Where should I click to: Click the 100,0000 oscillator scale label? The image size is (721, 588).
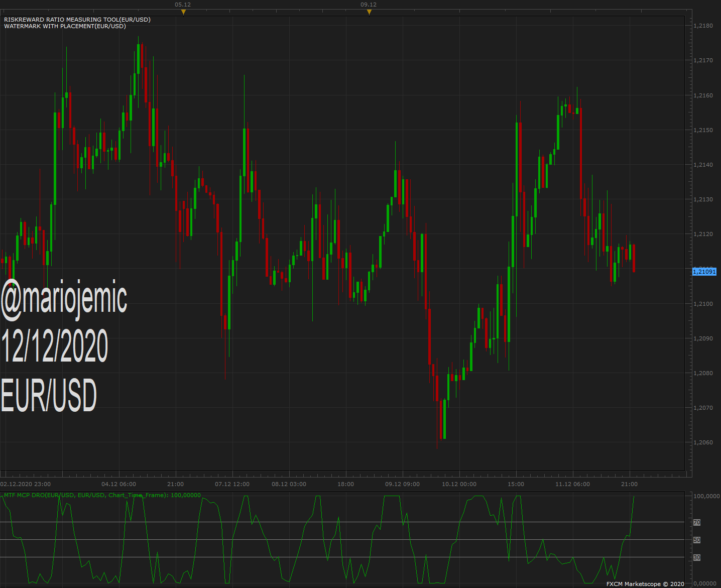(x=706, y=496)
